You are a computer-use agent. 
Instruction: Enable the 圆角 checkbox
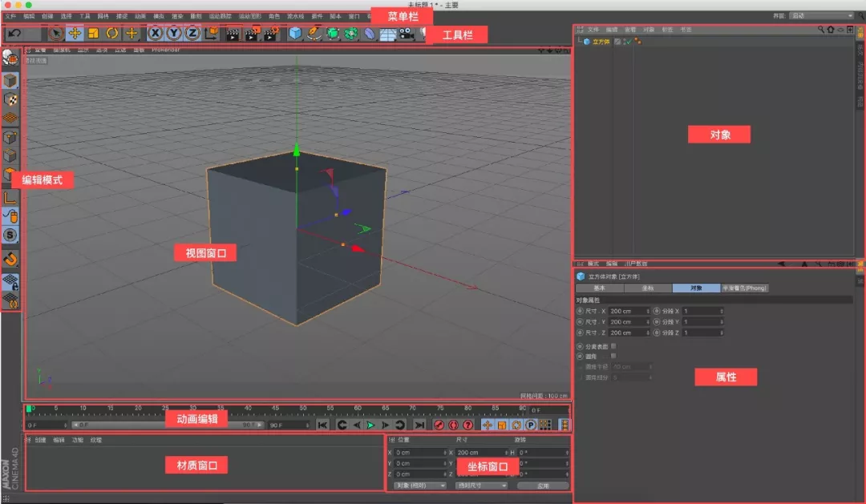[613, 356]
